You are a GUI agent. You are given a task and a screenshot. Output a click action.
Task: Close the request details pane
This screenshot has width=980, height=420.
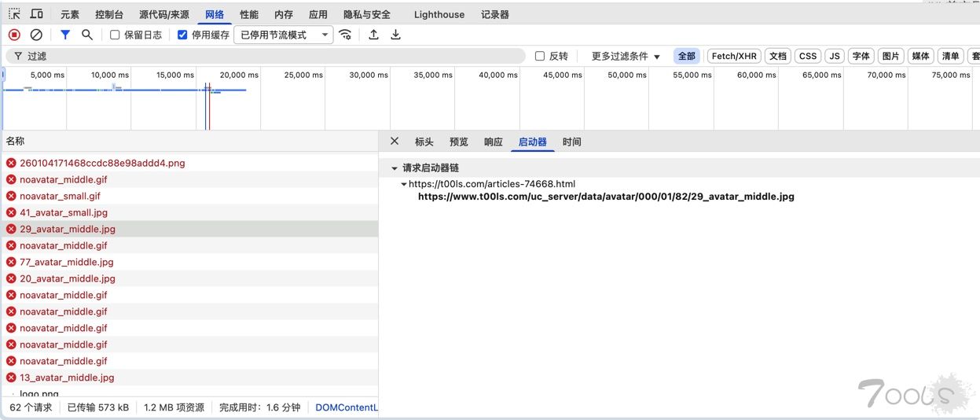tap(395, 142)
